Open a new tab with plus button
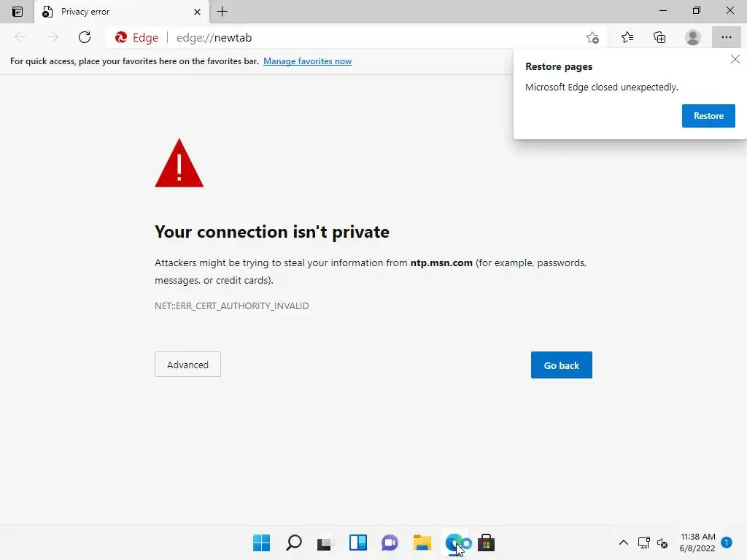 pos(222,12)
